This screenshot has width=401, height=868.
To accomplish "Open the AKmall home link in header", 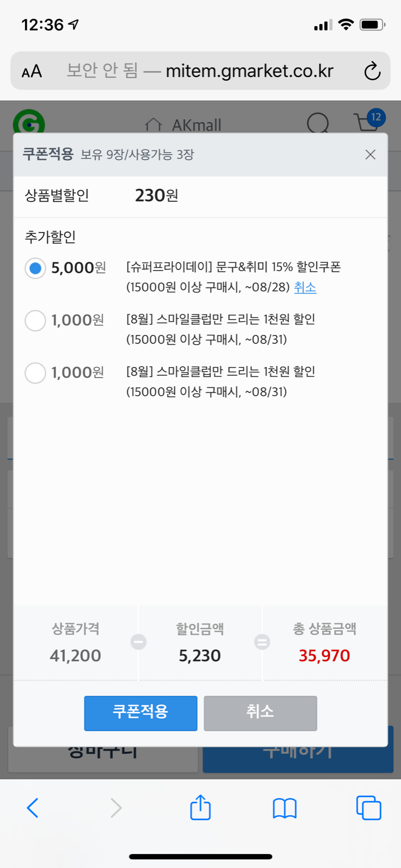I will click(x=183, y=125).
